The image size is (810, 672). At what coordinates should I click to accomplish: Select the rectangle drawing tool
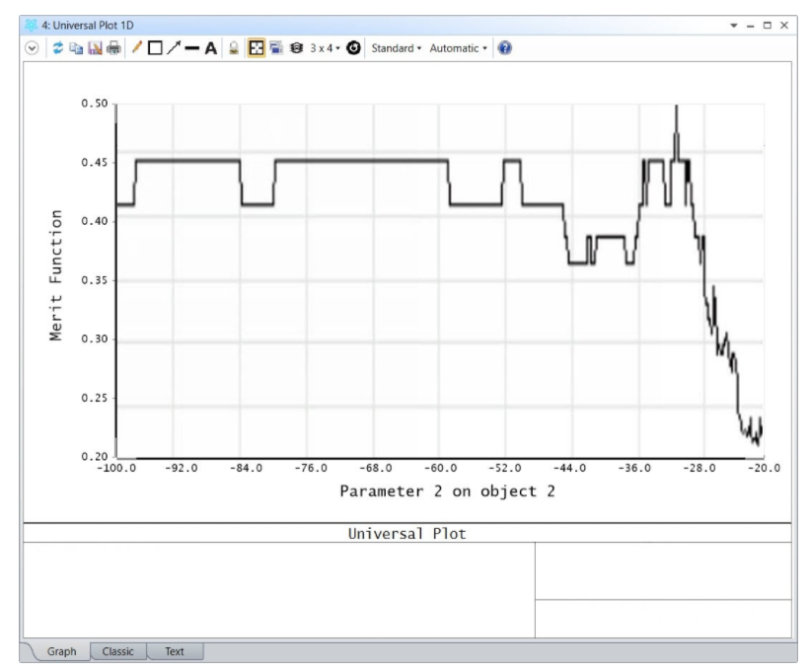coord(155,48)
